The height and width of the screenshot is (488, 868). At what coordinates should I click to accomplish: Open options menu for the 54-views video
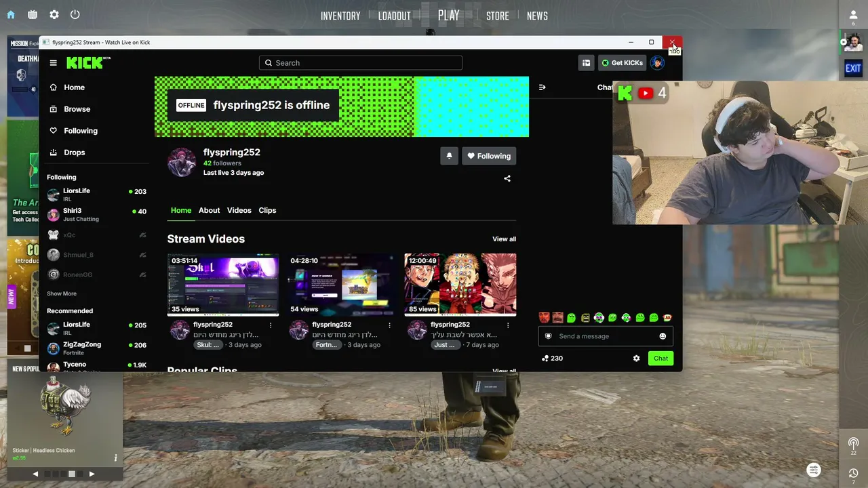[389, 325]
